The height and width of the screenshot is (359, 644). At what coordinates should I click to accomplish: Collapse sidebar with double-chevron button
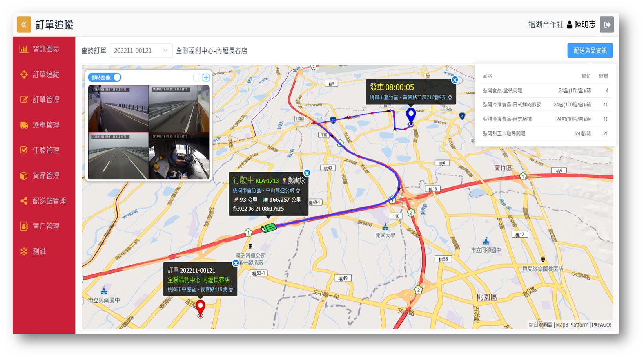pyautogui.click(x=24, y=25)
